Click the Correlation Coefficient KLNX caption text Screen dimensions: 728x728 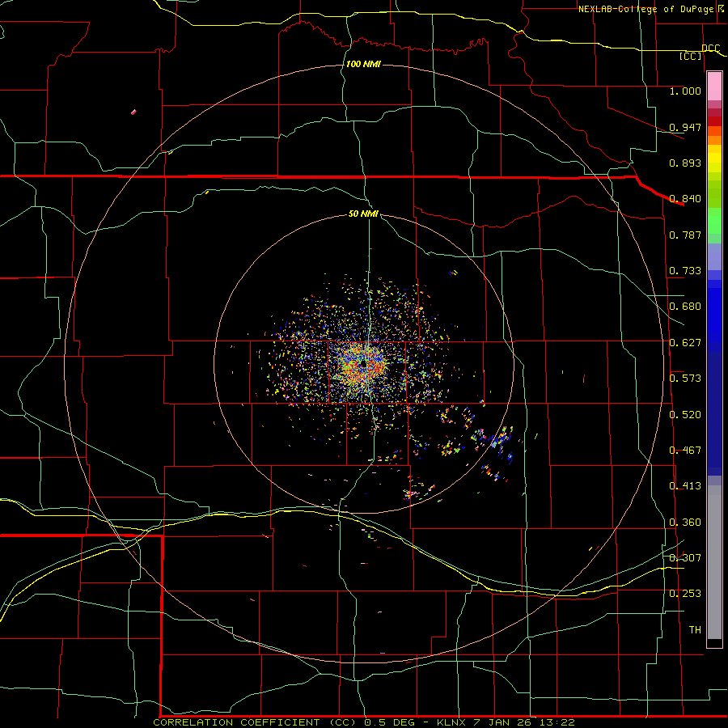pyautogui.click(x=364, y=722)
